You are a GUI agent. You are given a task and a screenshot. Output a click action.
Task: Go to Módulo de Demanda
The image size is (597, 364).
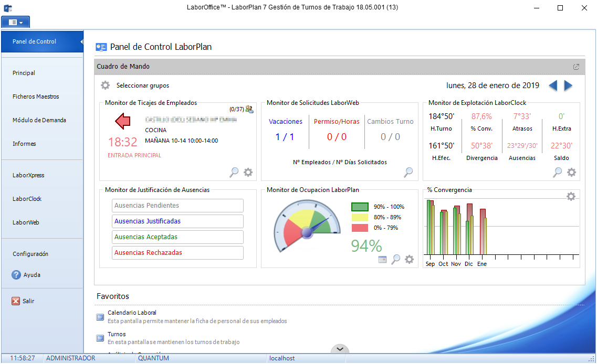tap(39, 120)
